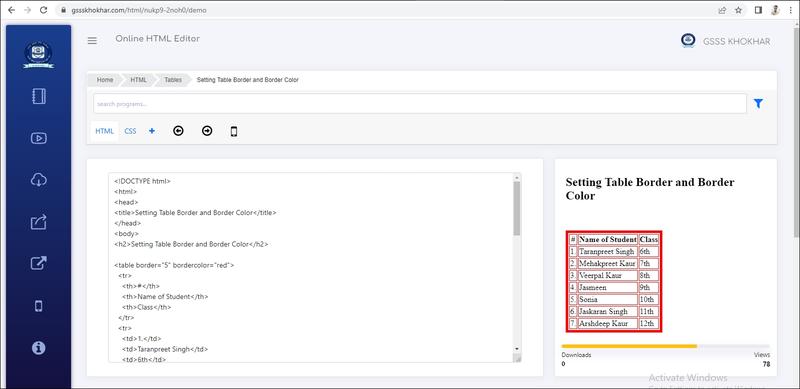Click the code editor scroll up arrow
This screenshot has width=800, height=389.
(517, 178)
